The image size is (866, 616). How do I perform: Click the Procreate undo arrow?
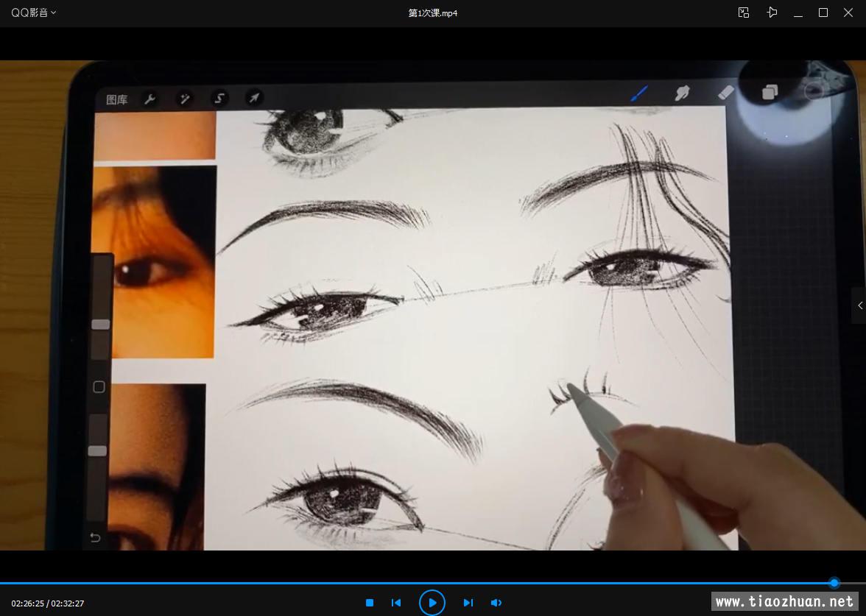coord(95,537)
